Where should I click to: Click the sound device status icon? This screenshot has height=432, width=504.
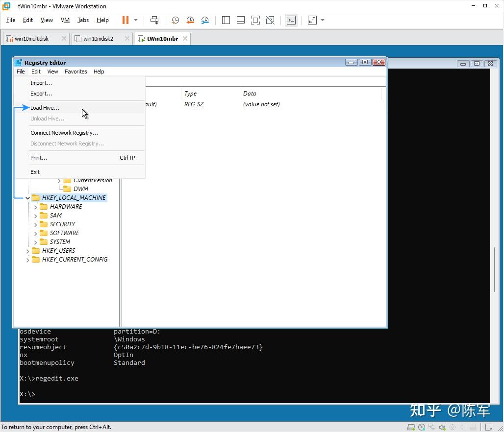point(443,427)
